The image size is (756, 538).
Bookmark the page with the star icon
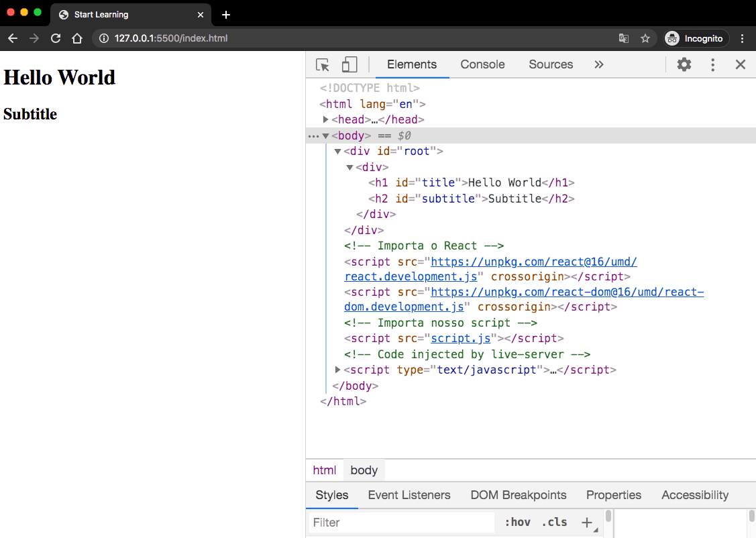tap(645, 38)
